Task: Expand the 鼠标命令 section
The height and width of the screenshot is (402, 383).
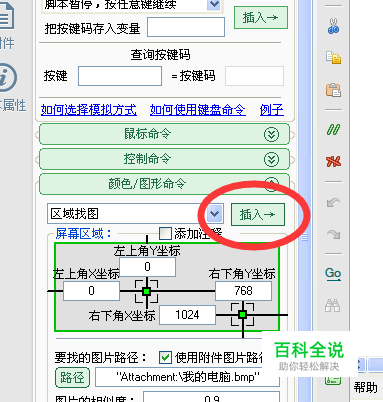Action: tap(164, 134)
